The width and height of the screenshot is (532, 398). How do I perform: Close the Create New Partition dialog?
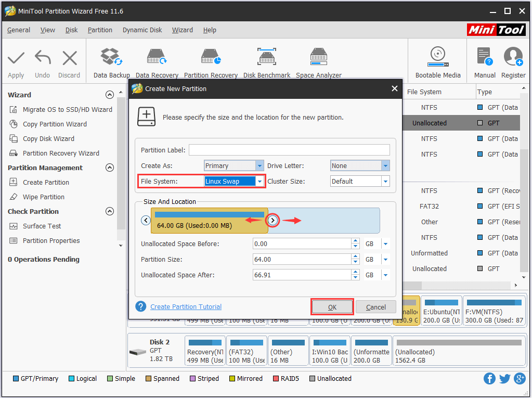point(394,88)
